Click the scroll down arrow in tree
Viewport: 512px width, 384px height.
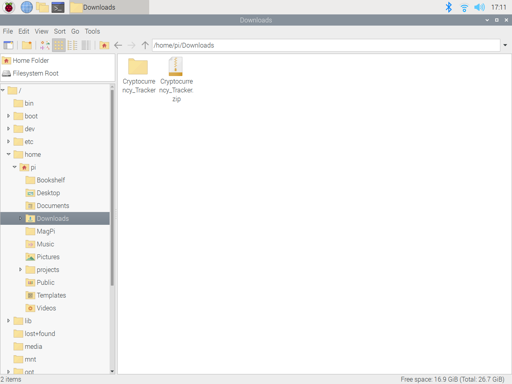pyautogui.click(x=112, y=371)
